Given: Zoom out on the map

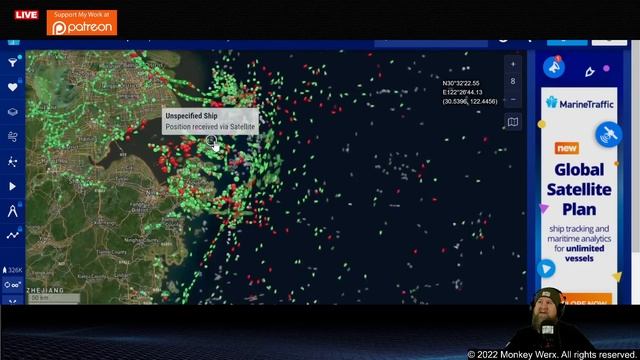Looking at the screenshot, I should pos(513,99).
